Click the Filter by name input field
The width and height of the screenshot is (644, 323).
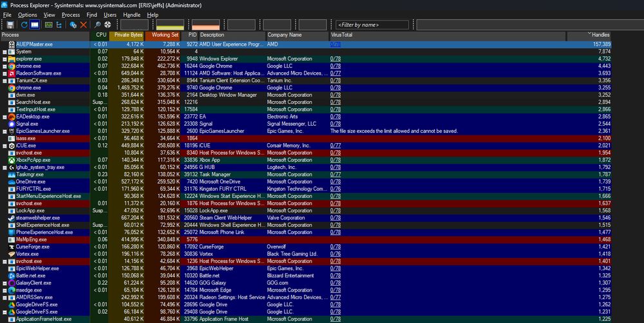pos(372,25)
